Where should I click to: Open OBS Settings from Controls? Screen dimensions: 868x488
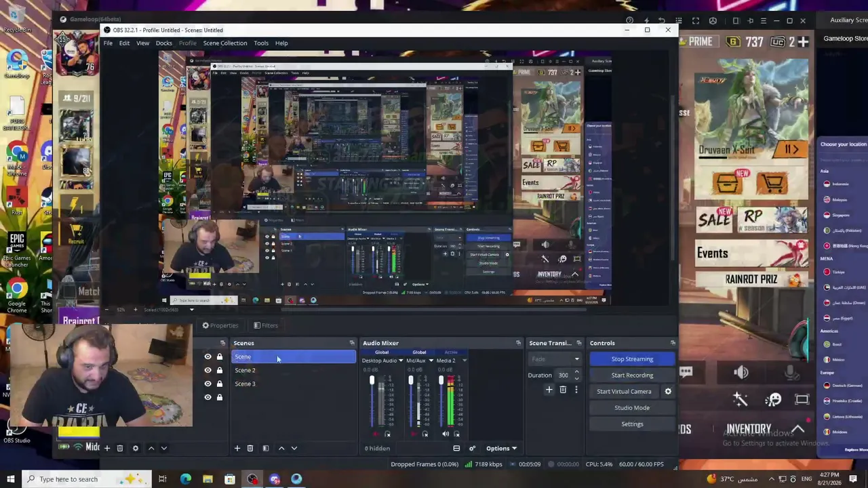[632, 424]
